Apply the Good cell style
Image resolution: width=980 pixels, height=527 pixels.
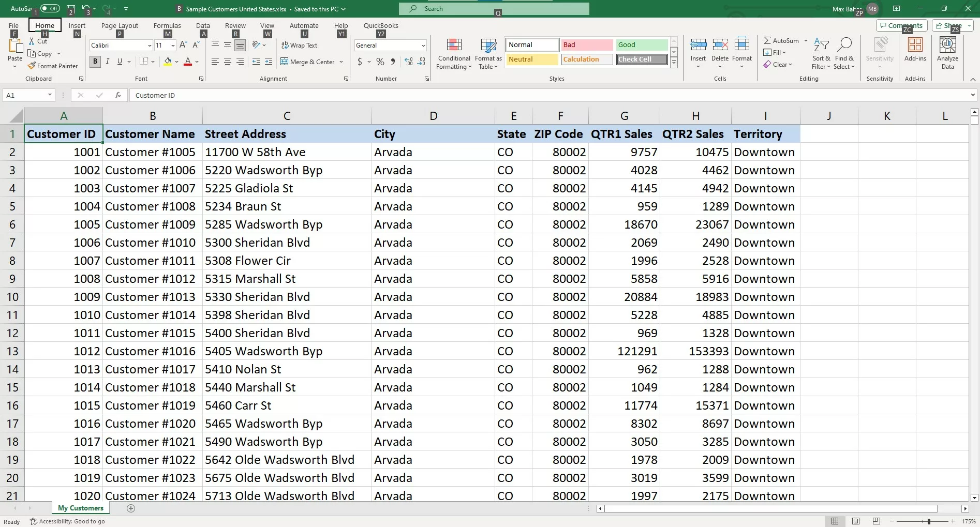coord(641,45)
